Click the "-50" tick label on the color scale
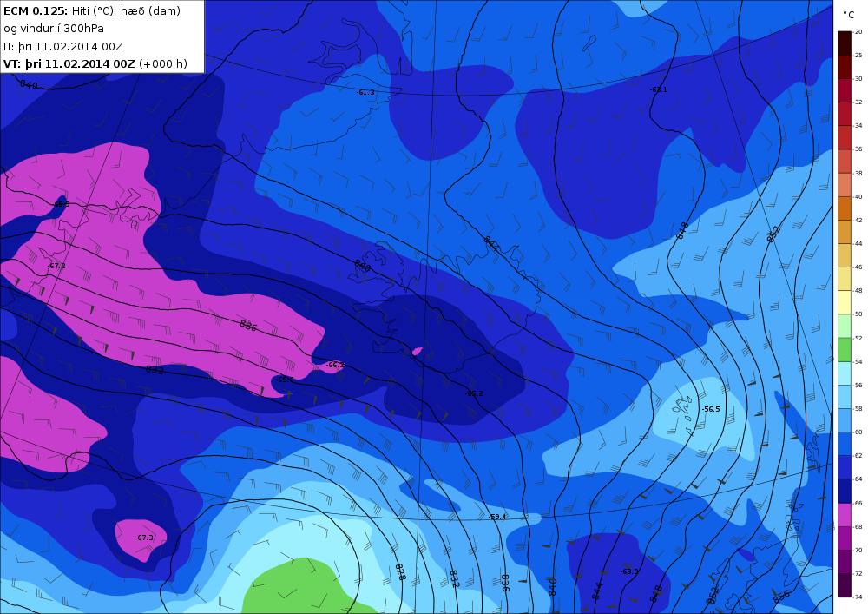 pos(858,314)
